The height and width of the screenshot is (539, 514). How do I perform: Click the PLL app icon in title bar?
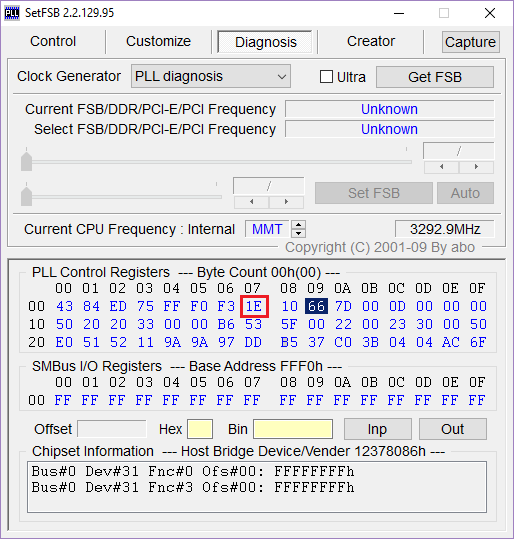[12, 13]
